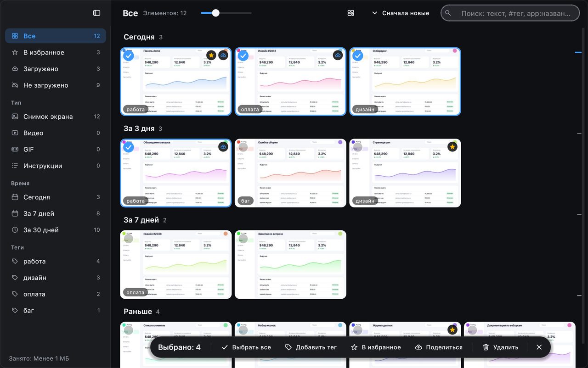Open the Сначала новые sort dropdown
The image size is (588, 368).
point(401,13)
